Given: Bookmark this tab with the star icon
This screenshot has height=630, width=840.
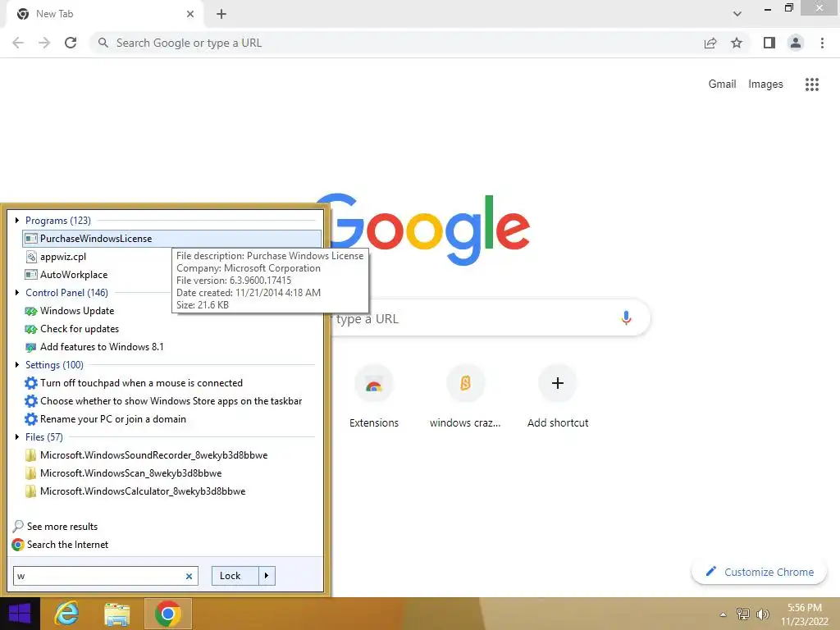Looking at the screenshot, I should click(x=737, y=43).
